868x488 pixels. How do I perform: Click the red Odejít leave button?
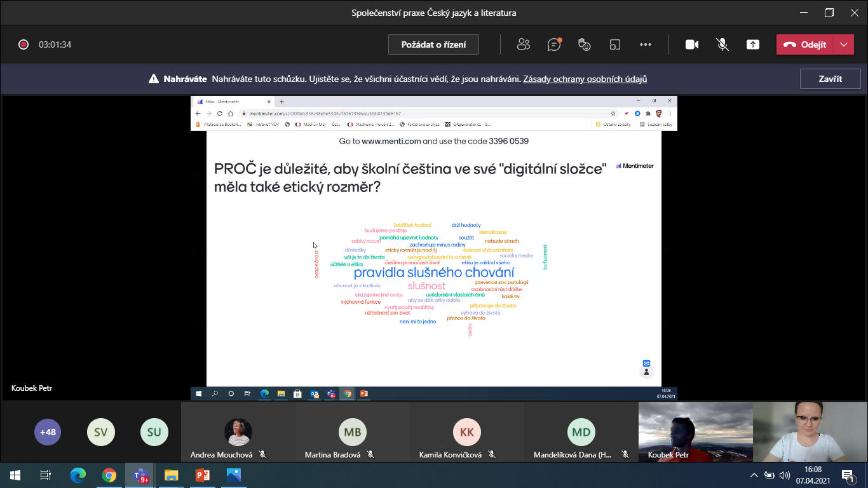[804, 44]
